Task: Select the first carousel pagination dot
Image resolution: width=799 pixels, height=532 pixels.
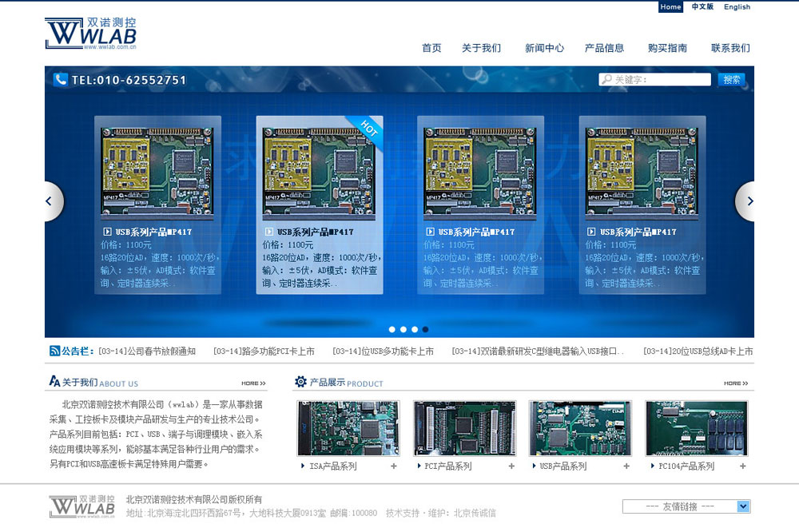Action: tap(392, 329)
